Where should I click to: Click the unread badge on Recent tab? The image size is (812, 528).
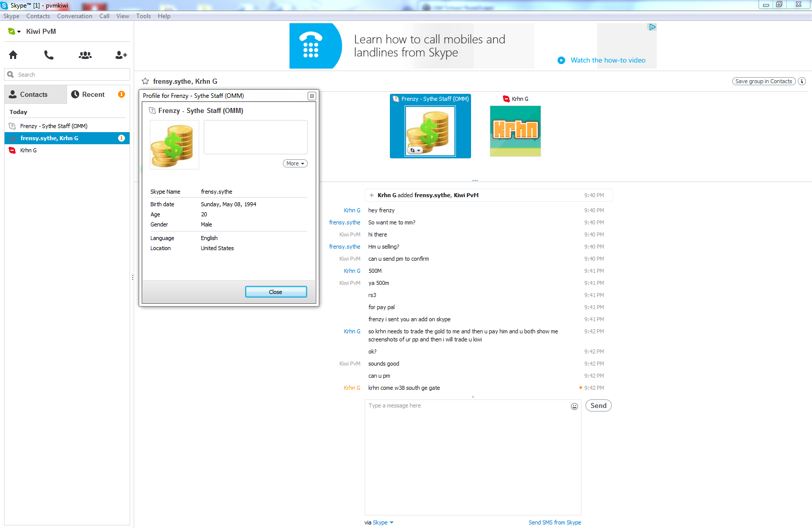(122, 94)
